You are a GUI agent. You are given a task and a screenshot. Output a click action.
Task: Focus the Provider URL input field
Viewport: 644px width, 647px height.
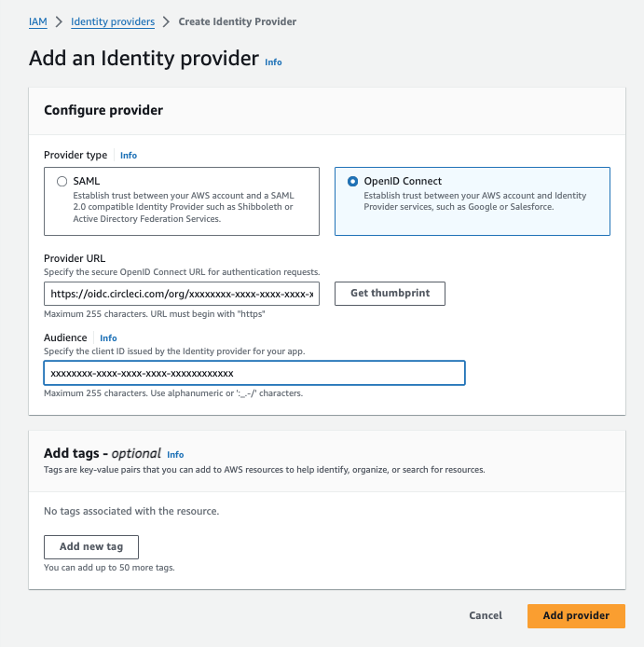182,294
